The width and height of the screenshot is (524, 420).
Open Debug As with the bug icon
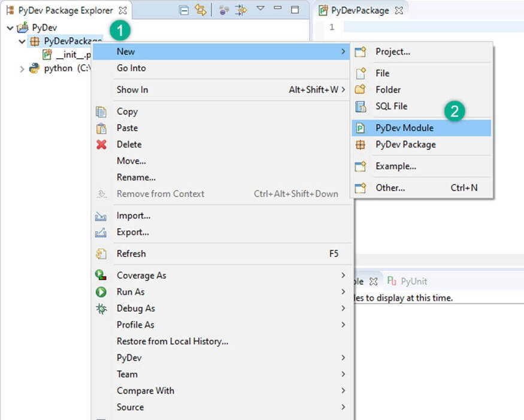coord(135,308)
